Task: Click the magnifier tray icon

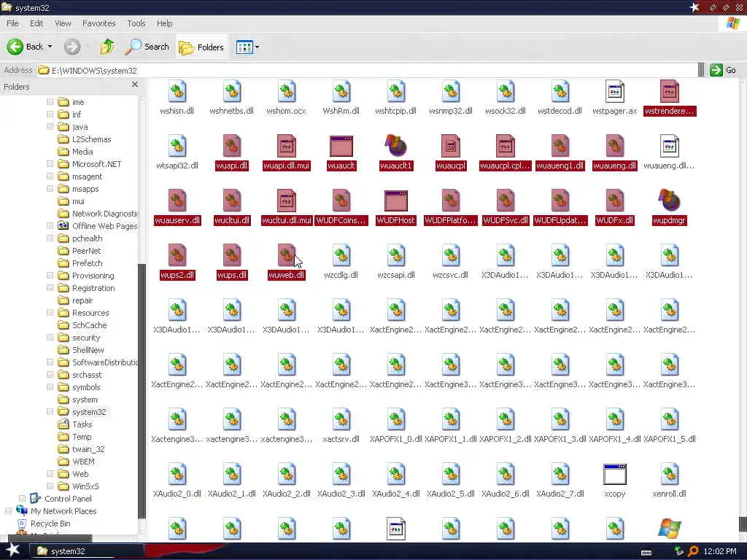Action: pos(693,551)
